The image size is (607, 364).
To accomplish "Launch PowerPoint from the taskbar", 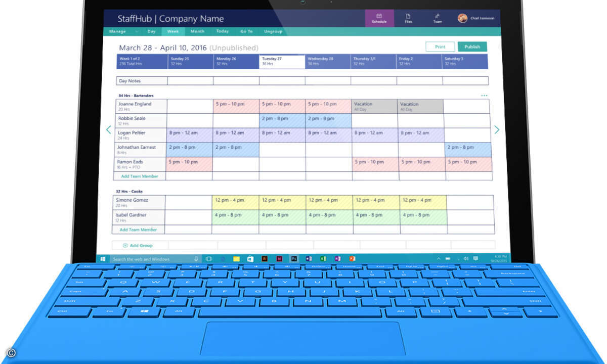I will tap(352, 259).
